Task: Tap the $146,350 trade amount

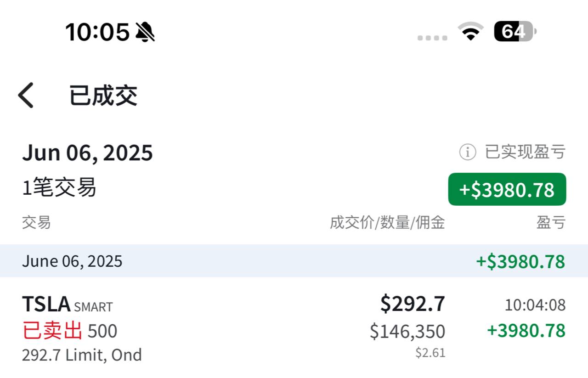Action: [407, 331]
